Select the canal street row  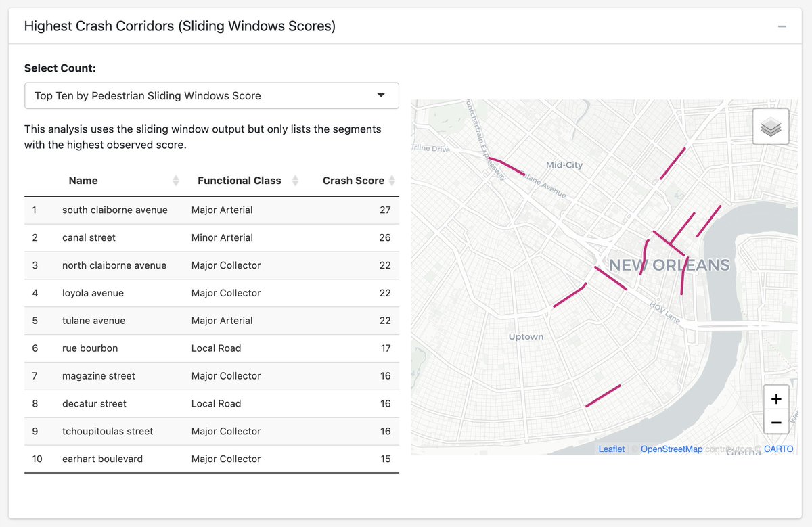click(x=211, y=238)
